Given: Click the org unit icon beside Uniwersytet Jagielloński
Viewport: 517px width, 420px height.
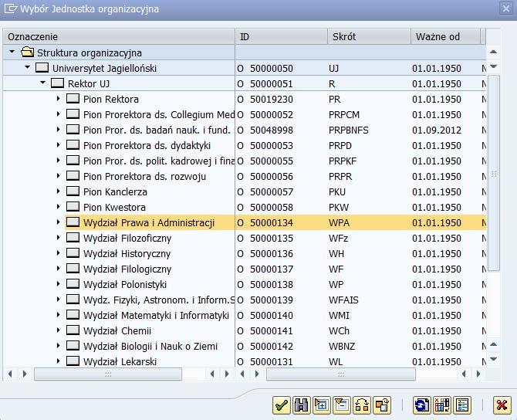Looking at the screenshot, I should (x=42, y=68).
